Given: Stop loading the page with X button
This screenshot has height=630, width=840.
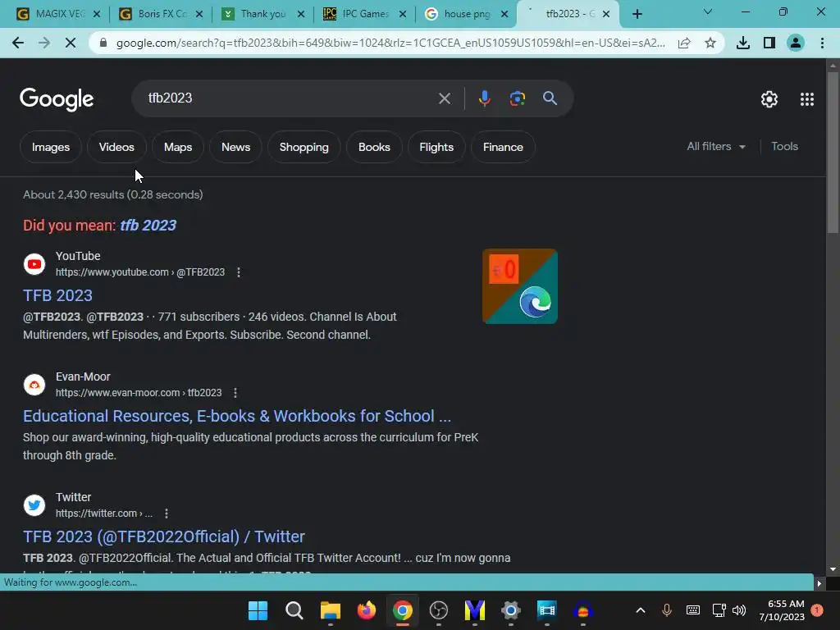Looking at the screenshot, I should click(71, 43).
